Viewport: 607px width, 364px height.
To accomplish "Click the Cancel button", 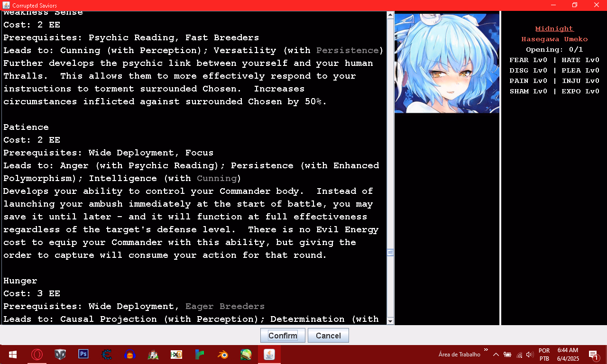I will 328,336.
